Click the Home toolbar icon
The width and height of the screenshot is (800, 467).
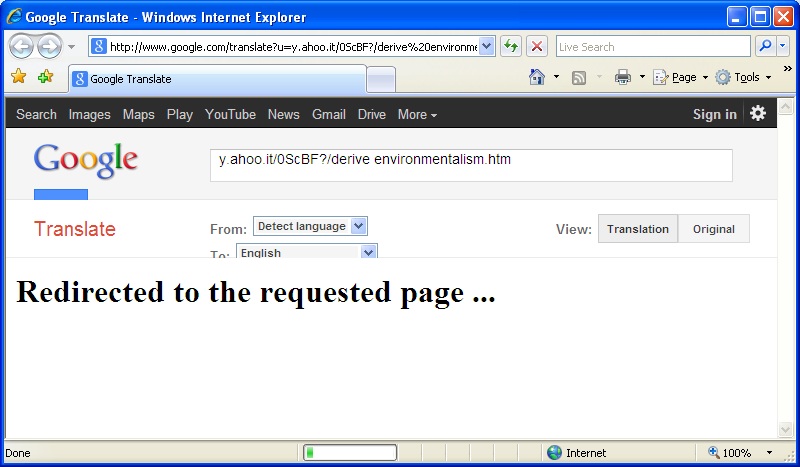(537, 77)
